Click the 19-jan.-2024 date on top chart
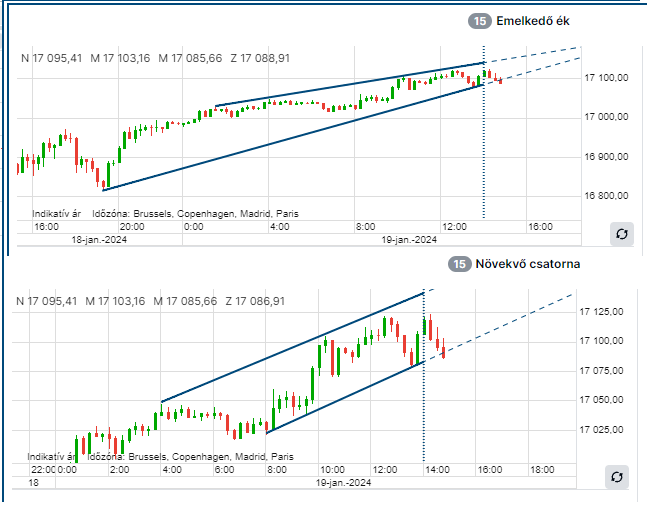The width and height of the screenshot is (658, 508). click(x=409, y=240)
